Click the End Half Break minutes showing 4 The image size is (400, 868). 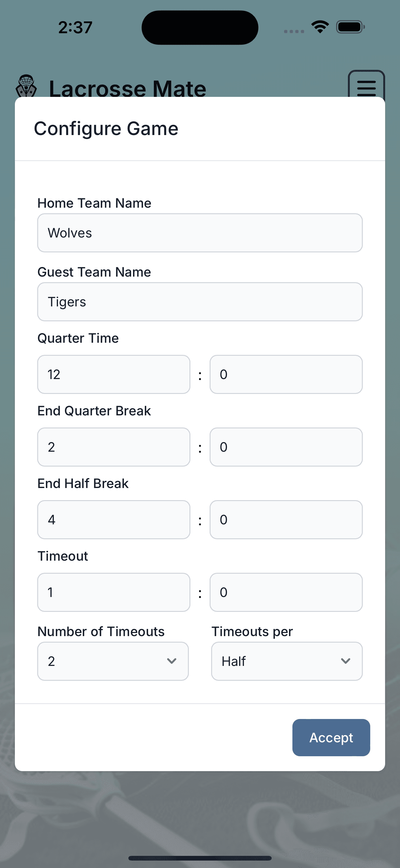click(x=114, y=520)
